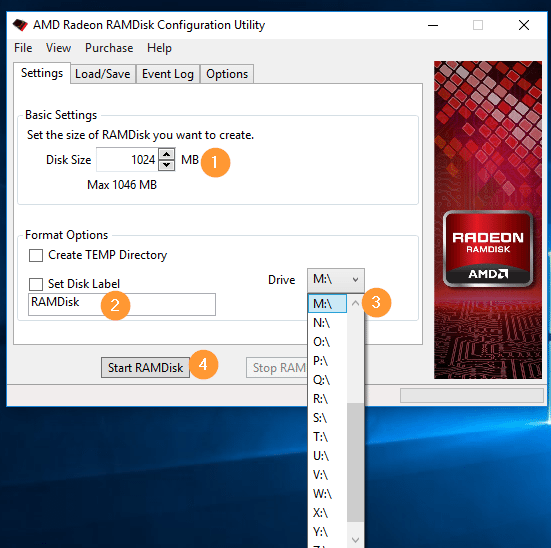Open the File menu
Viewport: 551px width, 548px height.
[x=23, y=48]
